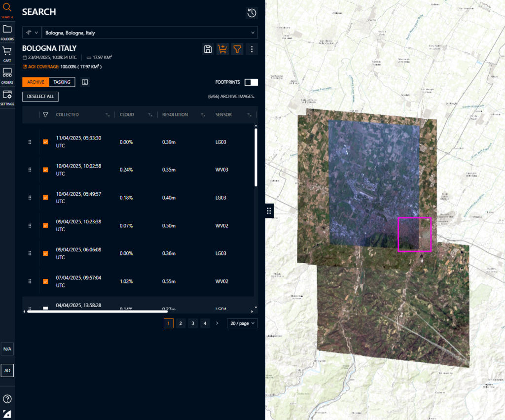Go to results page 3
This screenshot has height=420, width=505.
[193, 323]
